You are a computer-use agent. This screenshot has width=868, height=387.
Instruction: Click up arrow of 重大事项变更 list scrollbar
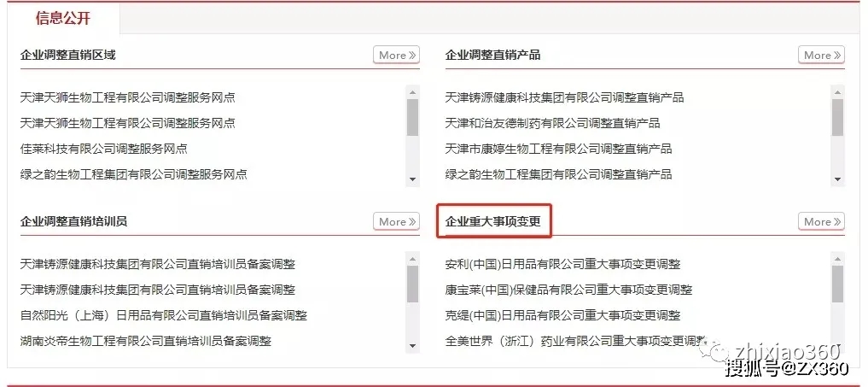click(837, 258)
